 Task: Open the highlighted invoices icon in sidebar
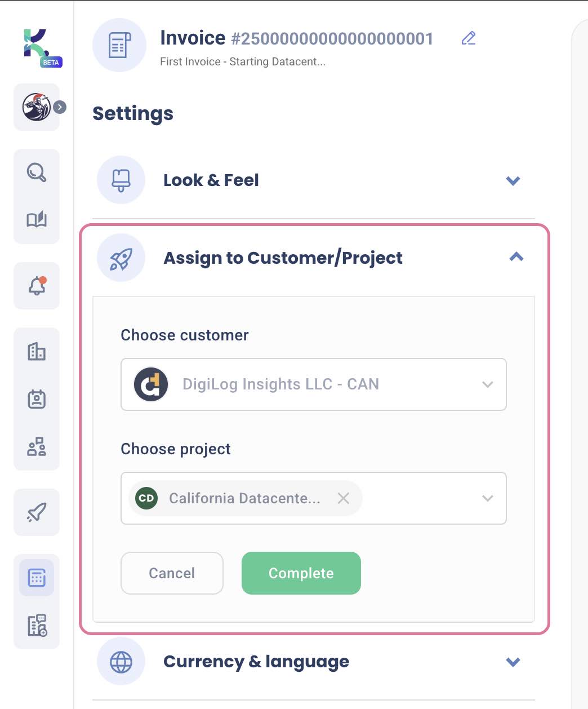36,577
